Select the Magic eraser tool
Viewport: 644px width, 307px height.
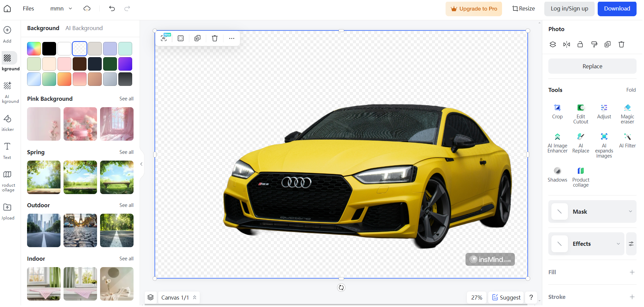(x=627, y=114)
